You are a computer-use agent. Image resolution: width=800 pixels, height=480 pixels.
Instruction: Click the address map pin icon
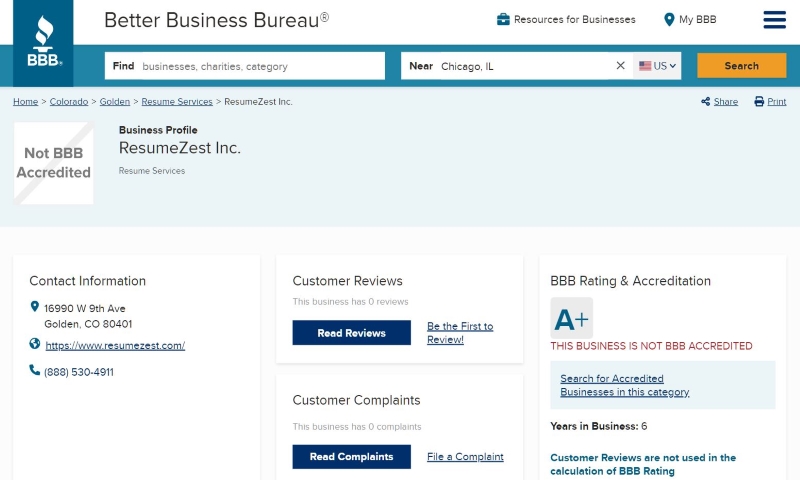click(35, 306)
